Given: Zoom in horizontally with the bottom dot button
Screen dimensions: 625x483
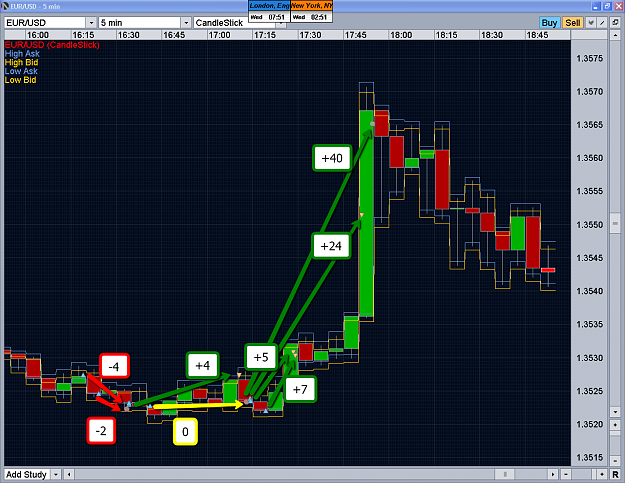Looking at the screenshot, I should point(601,474).
